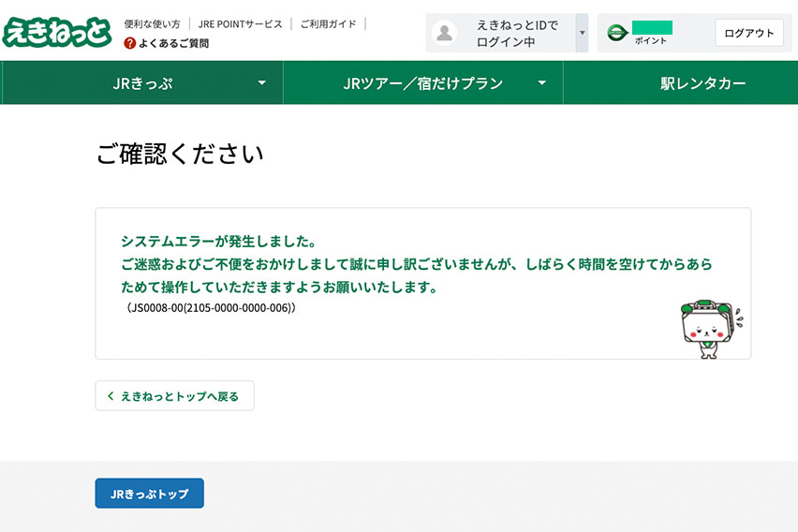798x532 pixels.
Task: Open the JRきっぷ navigation menu
Action: 142,83
